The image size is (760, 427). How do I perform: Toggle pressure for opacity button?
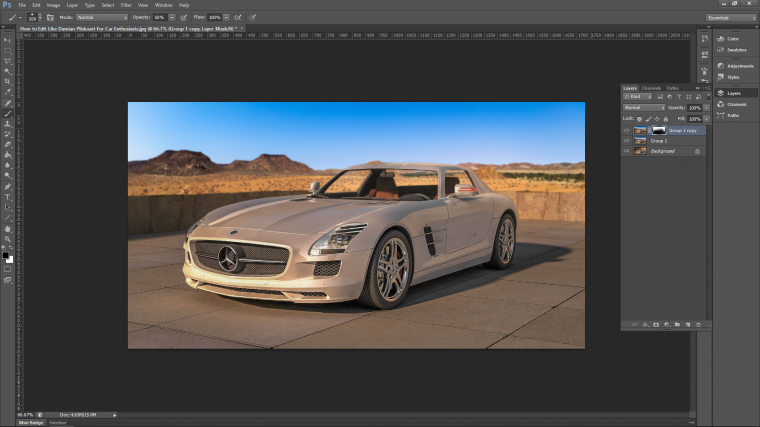(x=184, y=17)
